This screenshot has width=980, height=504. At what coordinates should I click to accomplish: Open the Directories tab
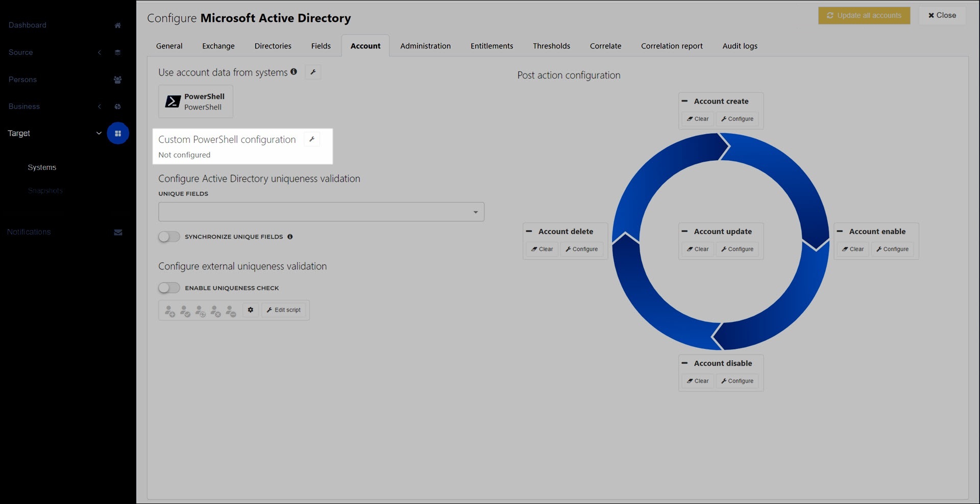click(273, 46)
